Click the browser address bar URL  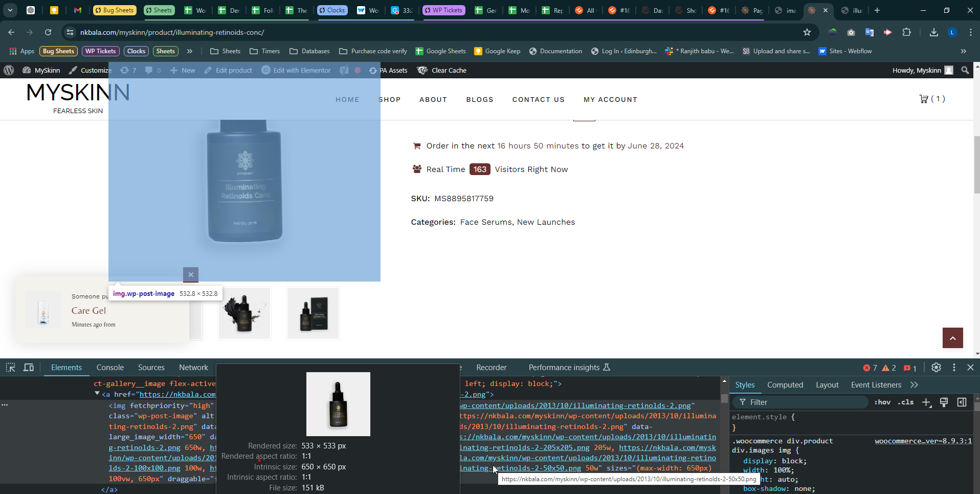(x=172, y=32)
